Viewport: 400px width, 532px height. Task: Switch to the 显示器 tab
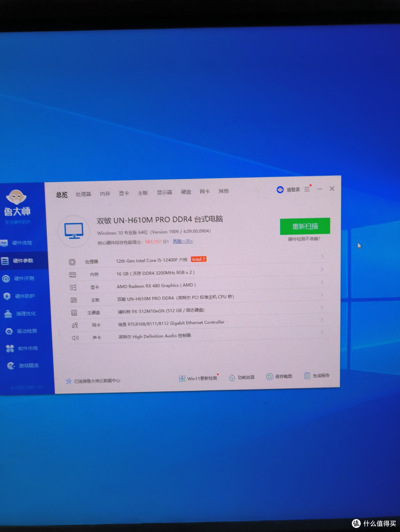coord(164,192)
